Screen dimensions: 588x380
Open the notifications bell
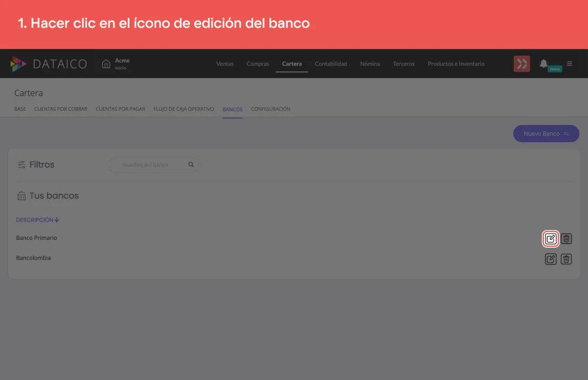(x=543, y=63)
